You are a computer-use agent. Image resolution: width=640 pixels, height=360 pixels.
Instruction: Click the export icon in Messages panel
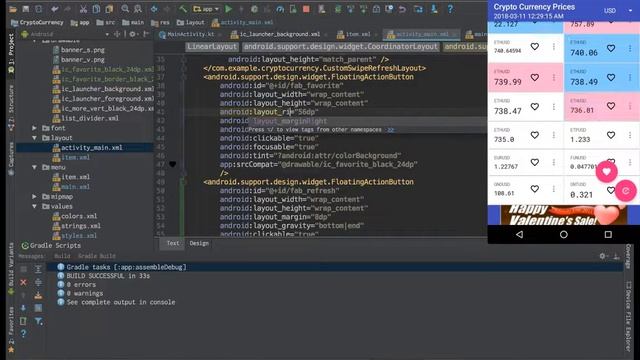click(x=38, y=295)
